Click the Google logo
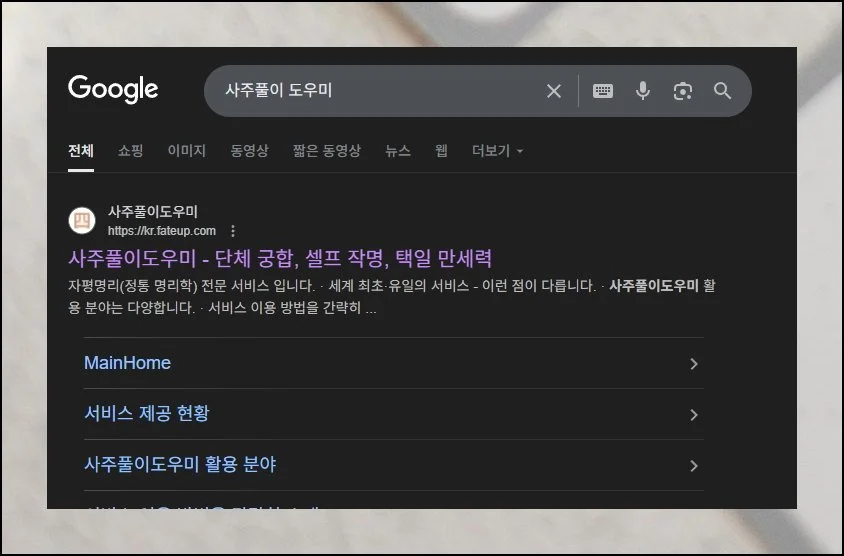The width and height of the screenshot is (844, 556). coord(113,89)
